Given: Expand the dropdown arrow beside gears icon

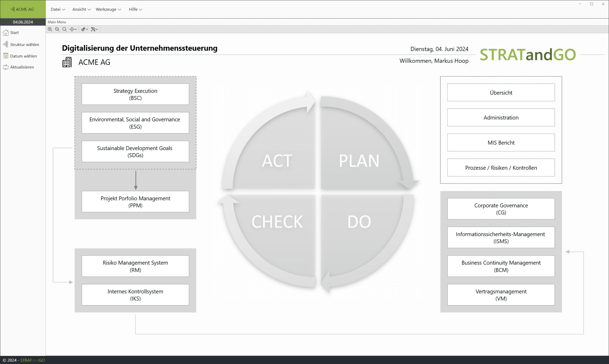Looking at the screenshot, I should 87,29.
